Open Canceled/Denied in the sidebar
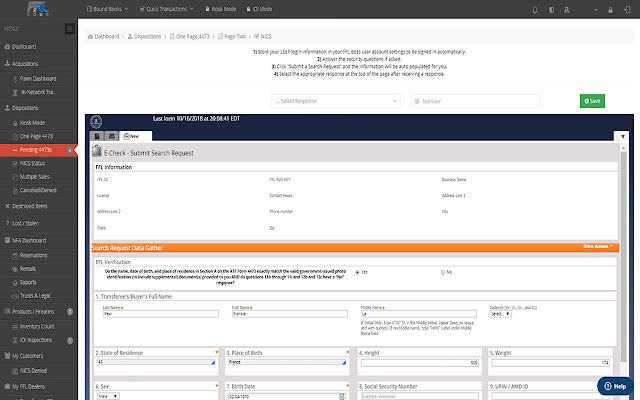Screen dimensions: 640x400 38,190
